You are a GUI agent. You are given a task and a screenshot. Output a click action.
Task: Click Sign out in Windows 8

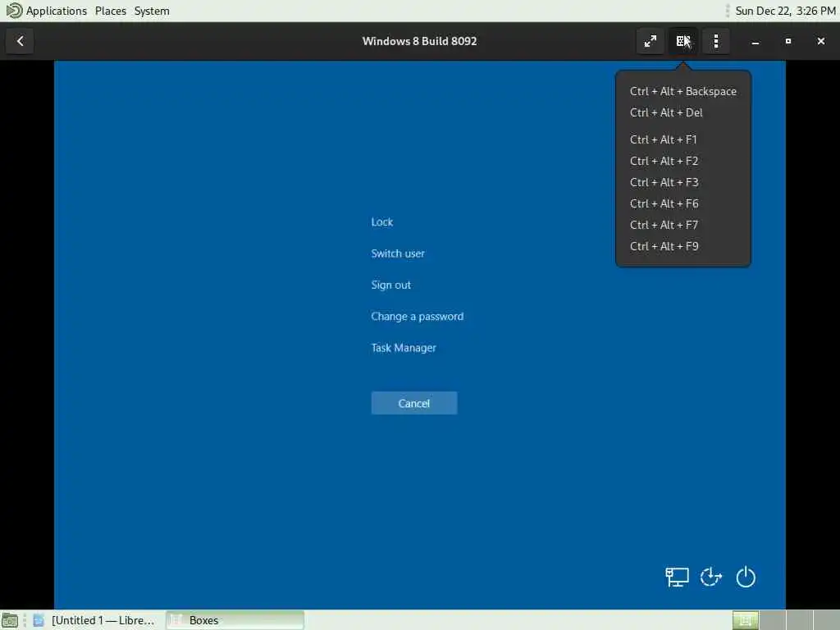[391, 285]
